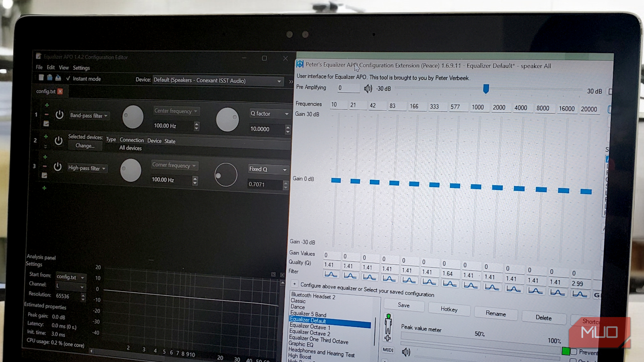
Task: Toggle the power button of the High-pass filter
Action: point(58,168)
